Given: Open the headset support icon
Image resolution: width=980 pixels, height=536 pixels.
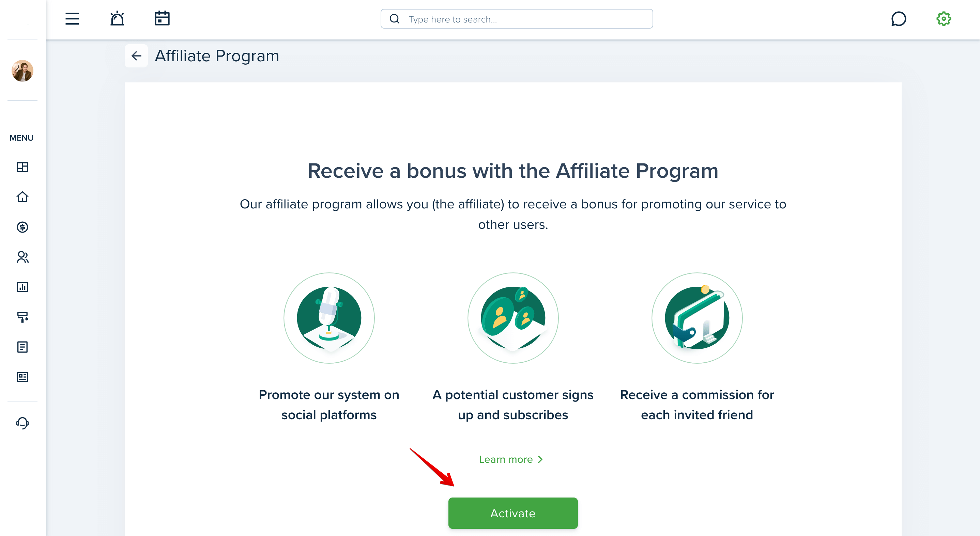Looking at the screenshot, I should click(22, 423).
